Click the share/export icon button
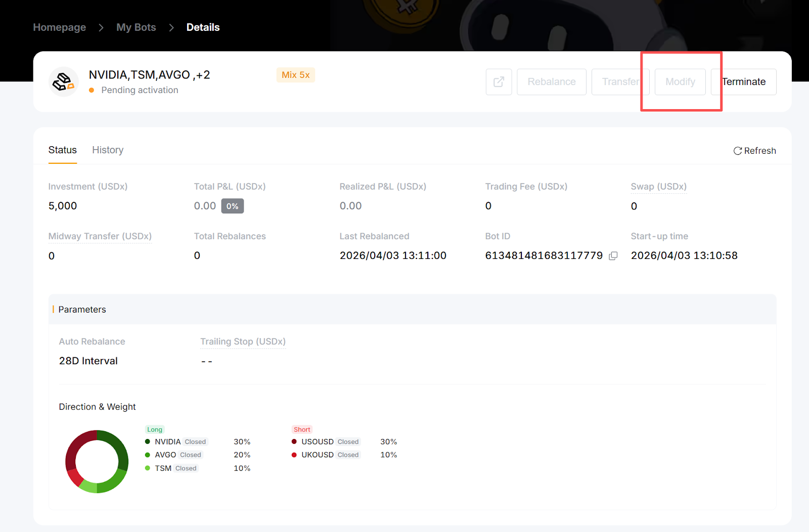This screenshot has width=809, height=532. click(499, 82)
